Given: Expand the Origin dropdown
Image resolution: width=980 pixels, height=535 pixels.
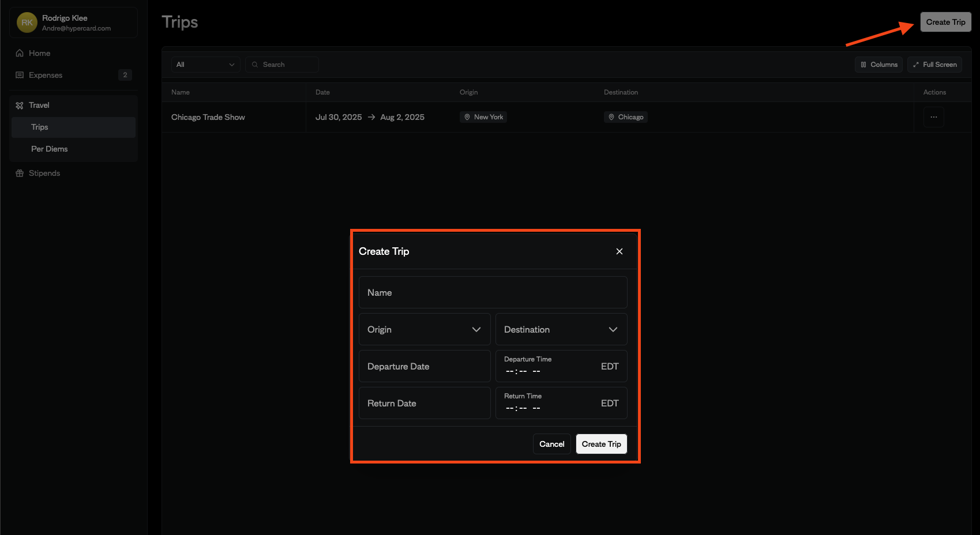Looking at the screenshot, I should 425,329.
